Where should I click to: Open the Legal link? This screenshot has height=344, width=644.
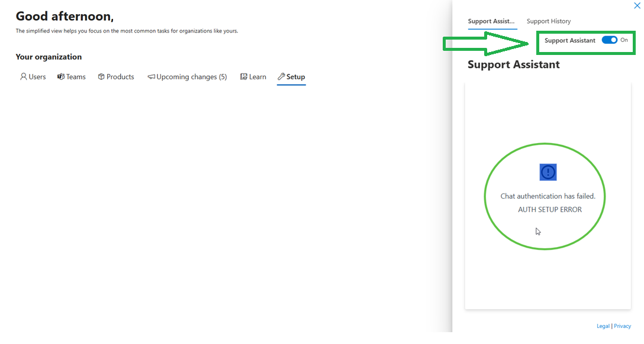click(x=603, y=326)
